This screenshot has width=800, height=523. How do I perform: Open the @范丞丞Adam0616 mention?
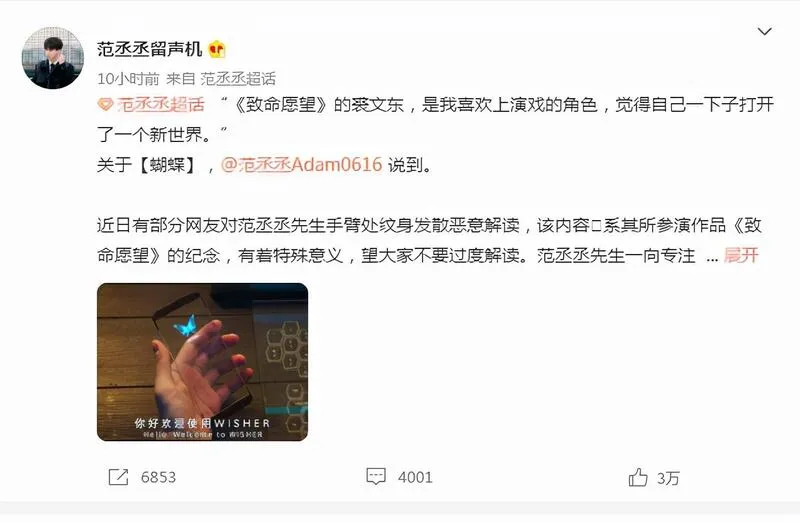pos(301,164)
